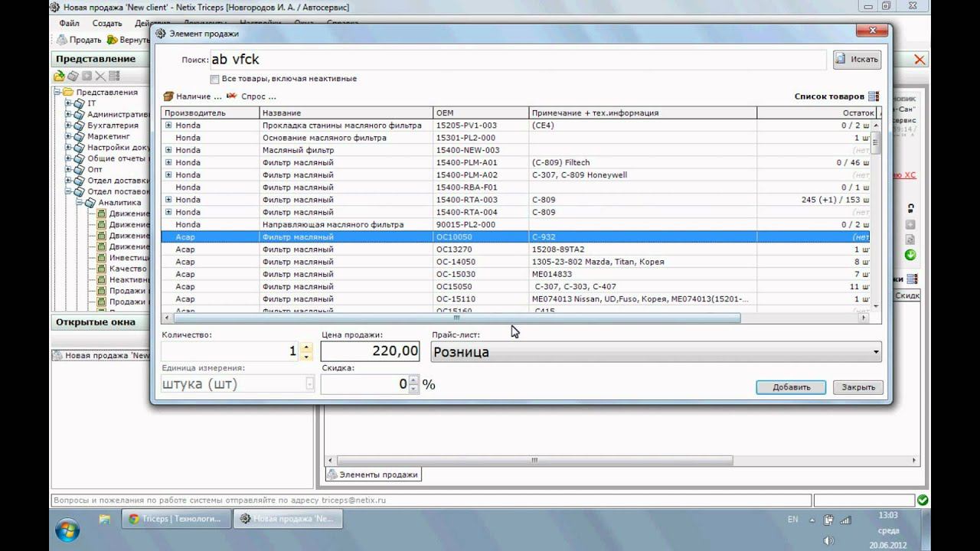
Task: Click the background window horizontal scrollbar thumb
Action: (534, 461)
